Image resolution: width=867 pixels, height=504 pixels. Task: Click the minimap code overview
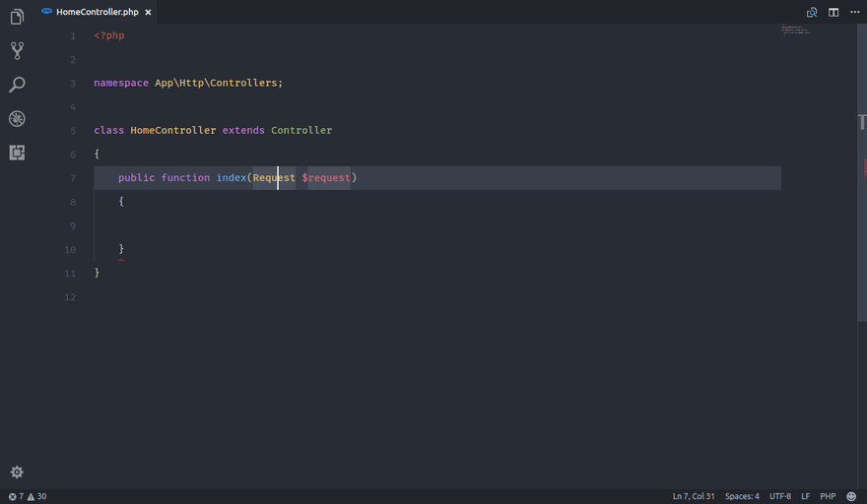[796, 31]
